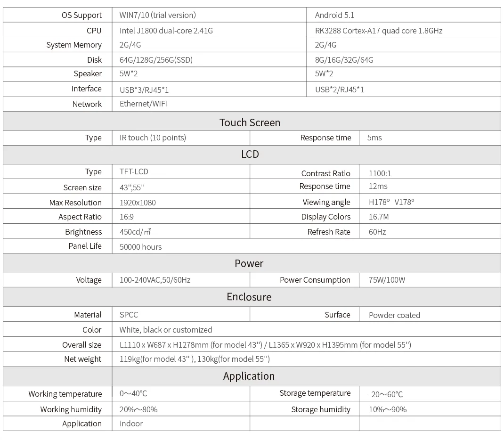The width and height of the screenshot is (504, 440).
Task: Click the 1920x1080 max resolution value
Action: click(x=138, y=203)
